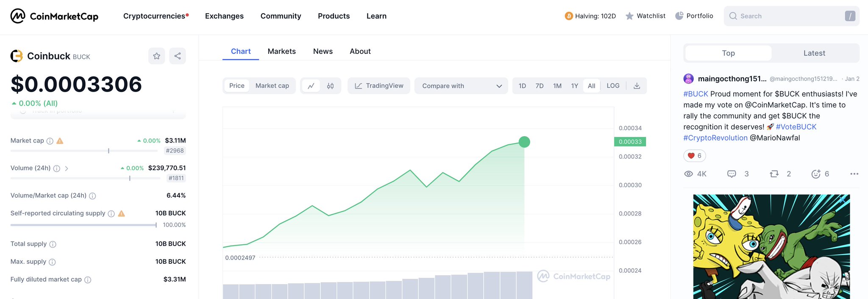Open Learn menu

(376, 16)
